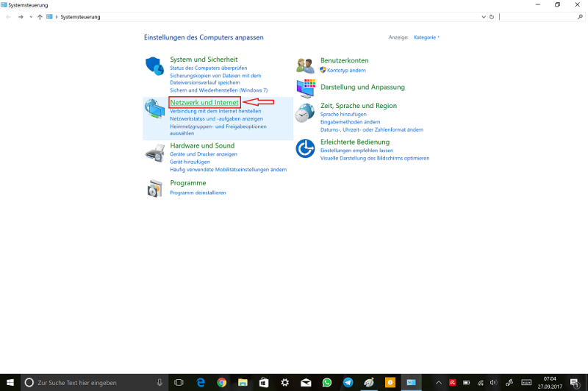This screenshot has width=588, height=391.
Task: Click the breadcrumb arrow before Systemsteuerung
Action: coord(57,17)
